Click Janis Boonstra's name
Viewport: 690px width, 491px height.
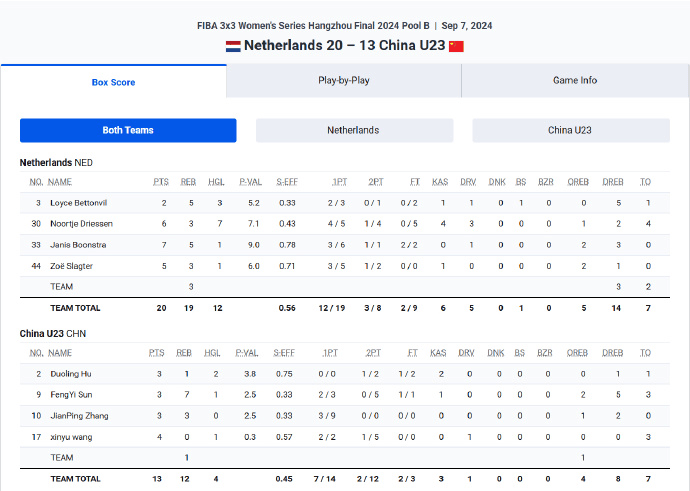[78, 244]
